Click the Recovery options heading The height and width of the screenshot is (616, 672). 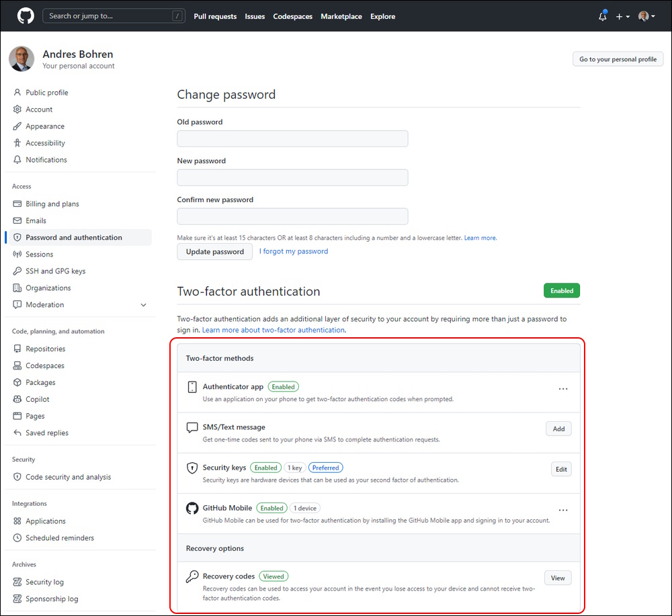[215, 548]
